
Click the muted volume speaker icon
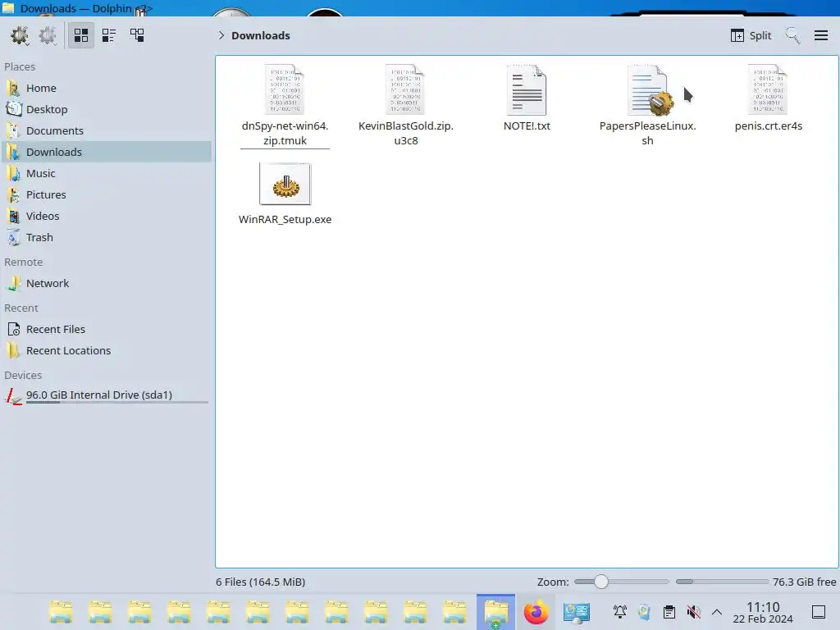tap(693, 612)
